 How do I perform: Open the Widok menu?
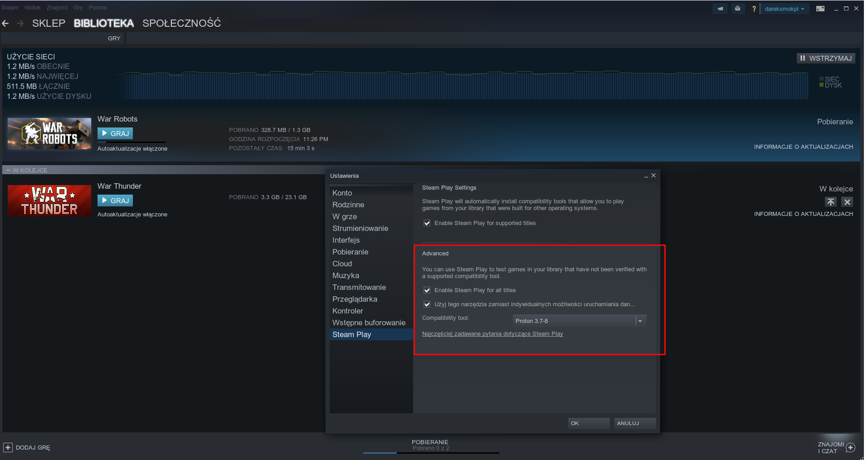coord(33,8)
